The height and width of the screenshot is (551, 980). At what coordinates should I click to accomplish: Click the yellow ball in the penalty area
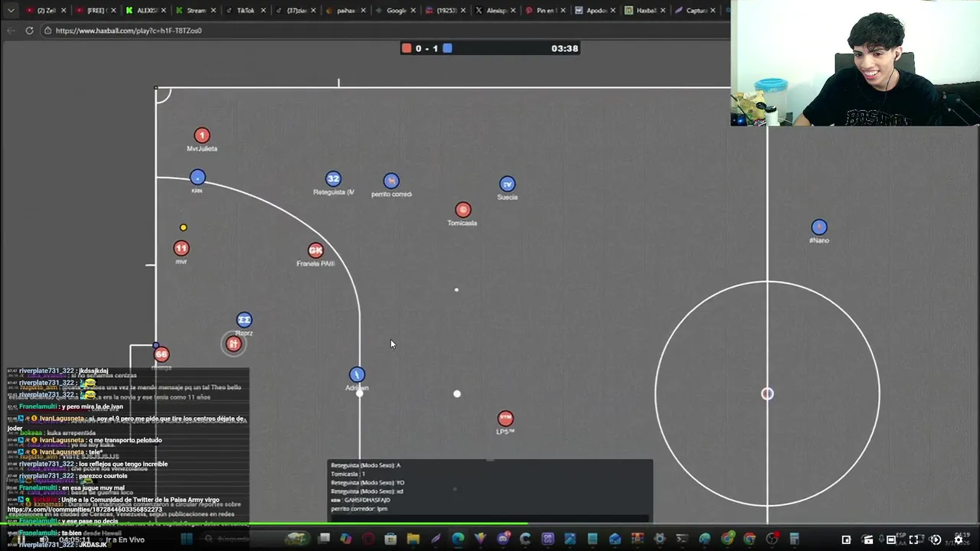[x=183, y=227]
